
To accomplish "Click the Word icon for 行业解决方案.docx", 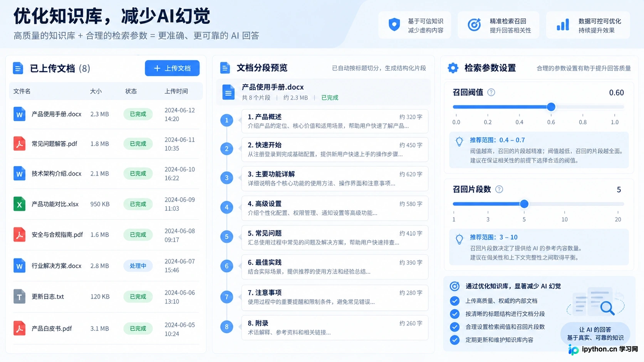I will click(19, 266).
